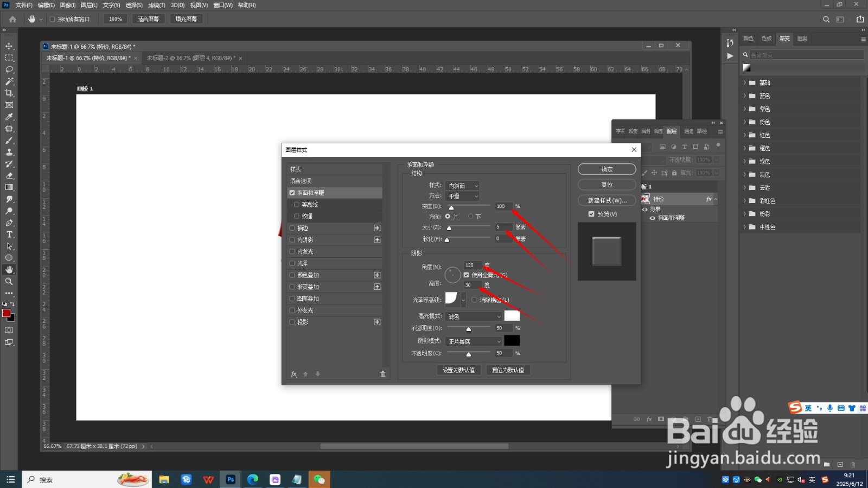
Task: Click the 复位 button in dialog
Action: click(607, 185)
